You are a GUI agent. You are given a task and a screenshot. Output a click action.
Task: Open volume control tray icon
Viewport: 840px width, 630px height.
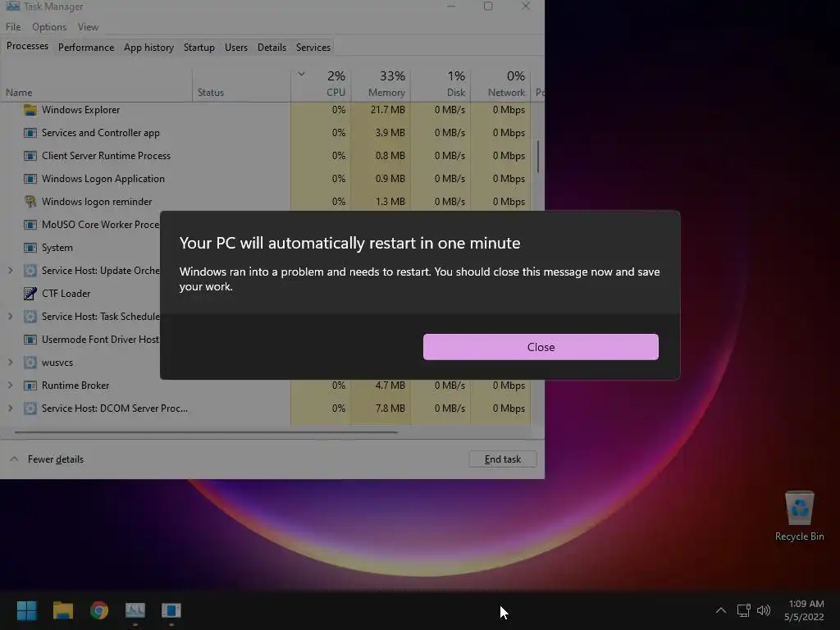[764, 610]
